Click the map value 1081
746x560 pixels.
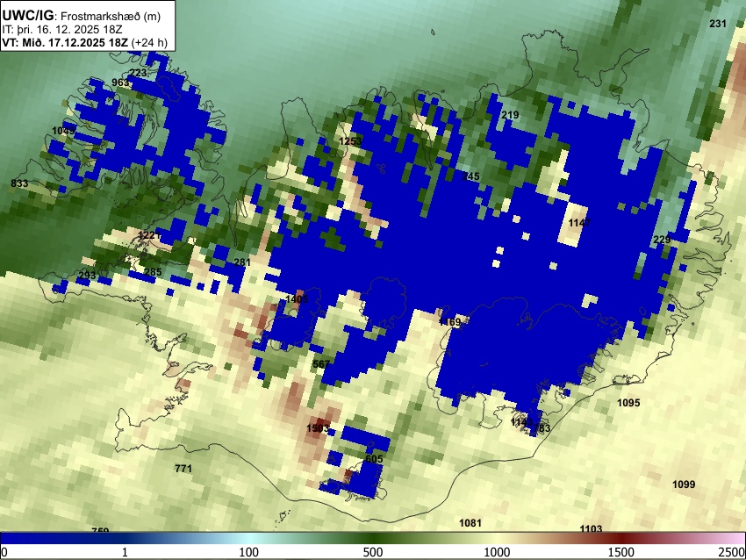[x=470, y=523]
